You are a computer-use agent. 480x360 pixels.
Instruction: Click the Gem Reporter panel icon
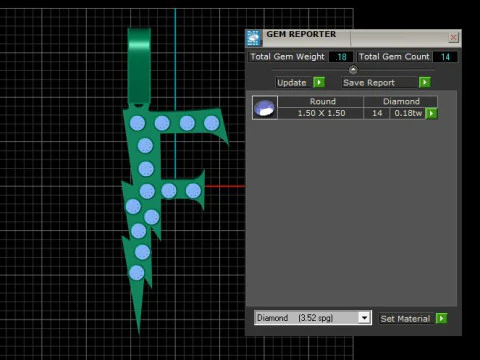[254, 38]
